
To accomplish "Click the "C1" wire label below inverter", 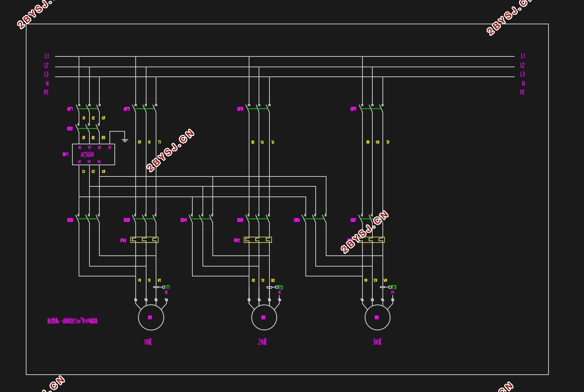I will [x=84, y=172].
